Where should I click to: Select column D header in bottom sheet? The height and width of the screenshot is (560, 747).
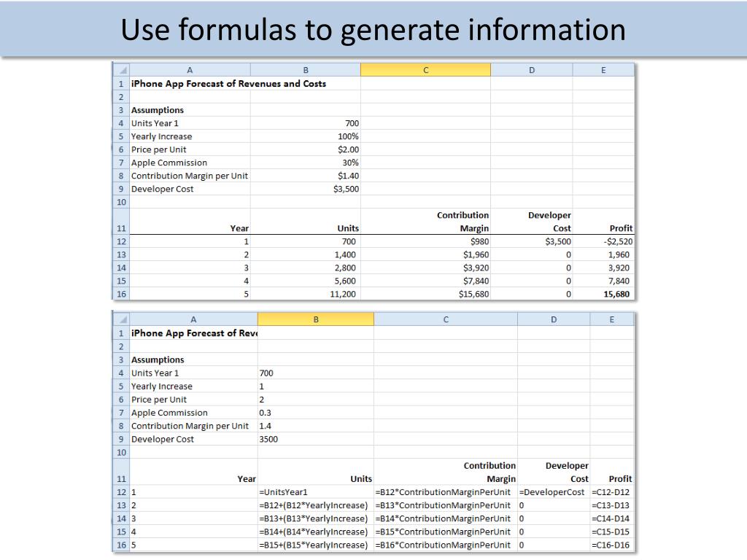554,319
